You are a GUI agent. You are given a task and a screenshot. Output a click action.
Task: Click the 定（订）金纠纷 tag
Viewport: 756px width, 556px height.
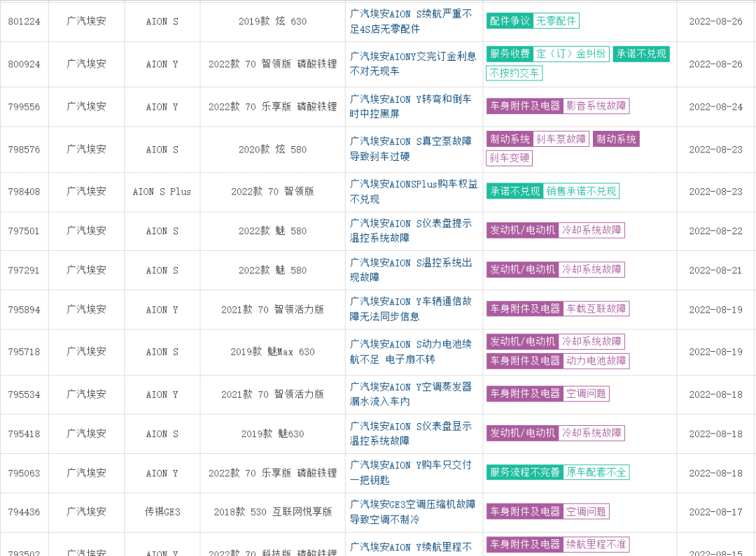pos(570,54)
